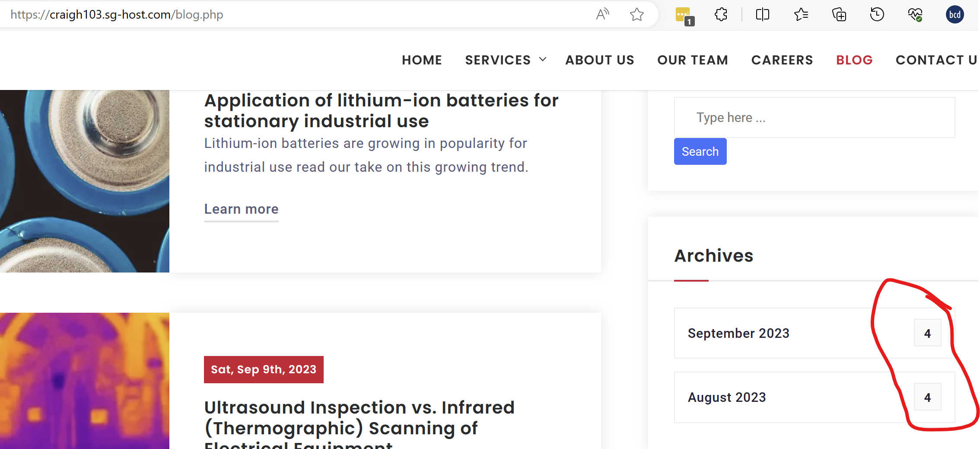The width and height of the screenshot is (980, 449).
Task: Open the Collections icon
Action: click(839, 15)
